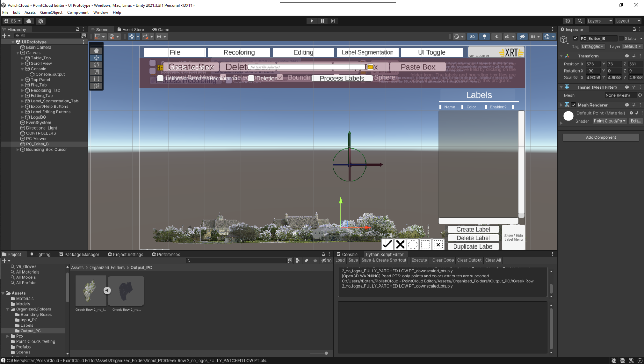Click the favorites star icon in Project
Image resolution: width=644 pixels, height=364 pixels.
pos(315,261)
